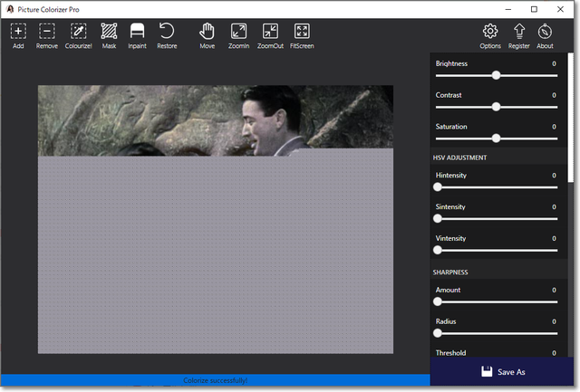Image resolution: width=580 pixels, height=392 pixels.
Task: Click the Hintensity slider handle
Action: click(x=438, y=187)
